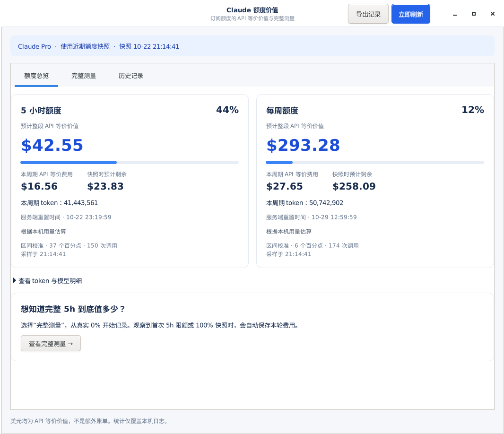Viewport: 504px width, 434px height.
Task: Open the 额度总览 tab
Action: click(36, 76)
